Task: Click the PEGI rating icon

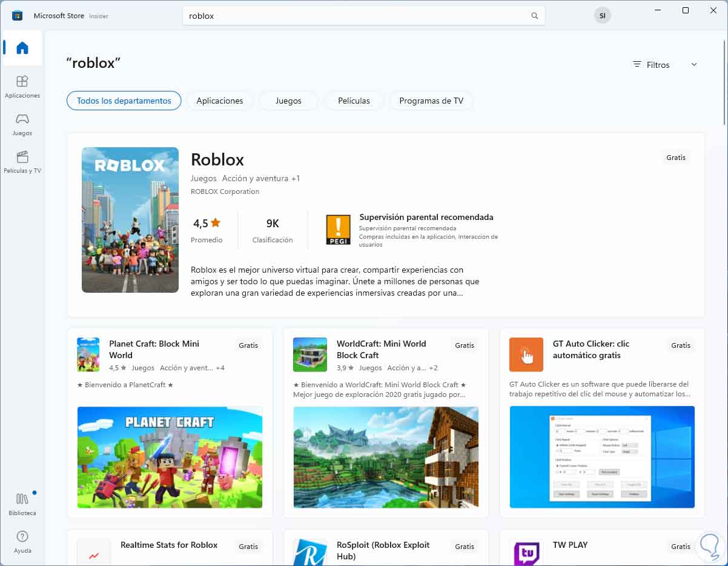Action: coord(338,230)
